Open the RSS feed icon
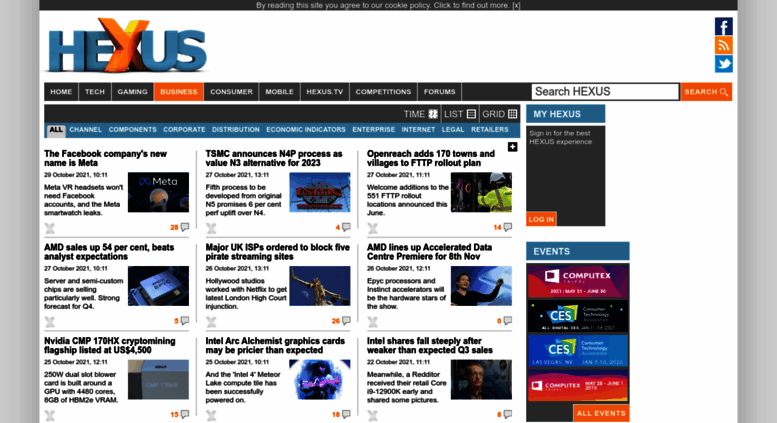The image size is (777, 423). click(x=723, y=45)
